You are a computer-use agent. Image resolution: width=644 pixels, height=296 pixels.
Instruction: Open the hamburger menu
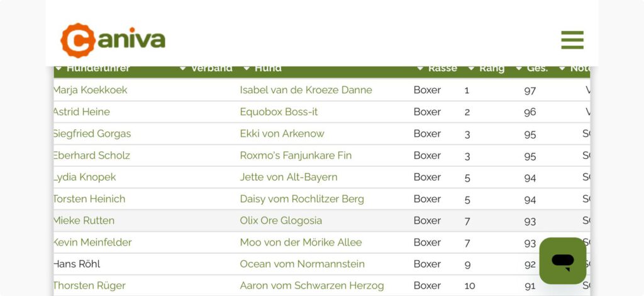(572, 40)
